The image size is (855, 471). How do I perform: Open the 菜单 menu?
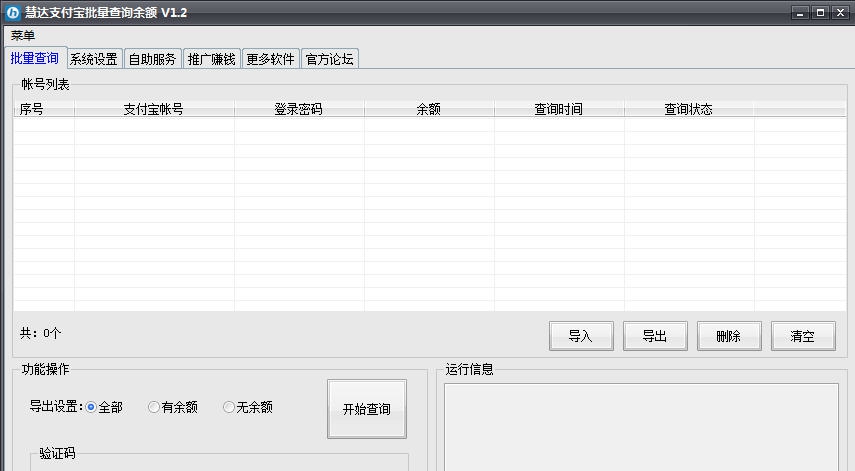(23, 35)
